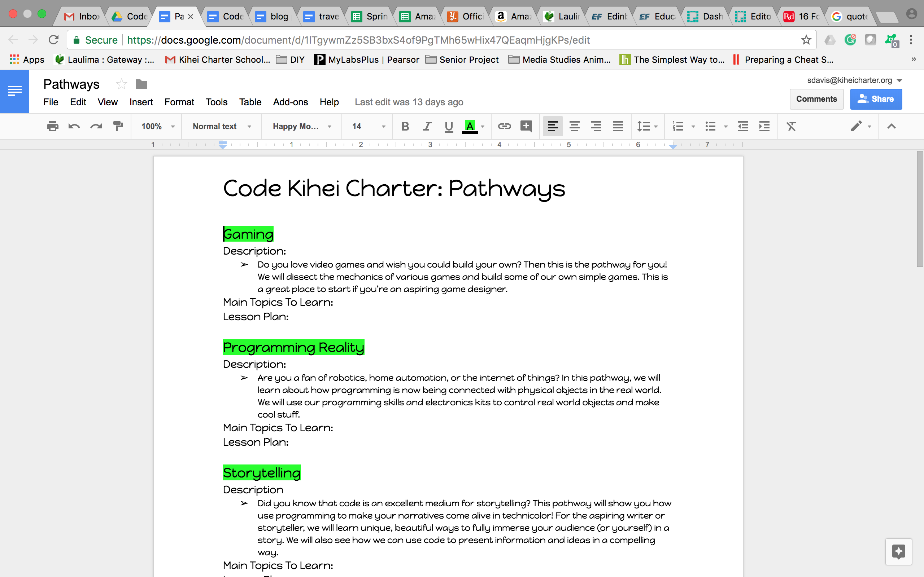The width and height of the screenshot is (924, 577).
Task: Toggle bold formatting
Action: [x=405, y=126]
